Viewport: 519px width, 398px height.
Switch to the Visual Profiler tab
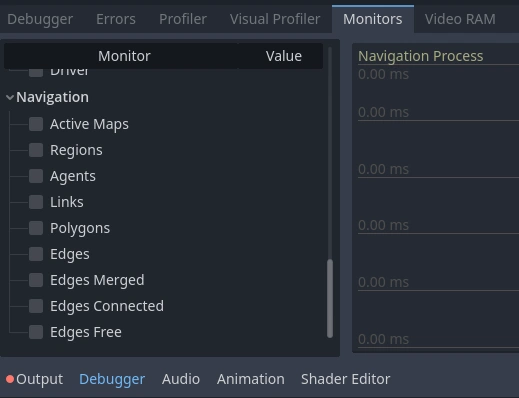(x=275, y=19)
